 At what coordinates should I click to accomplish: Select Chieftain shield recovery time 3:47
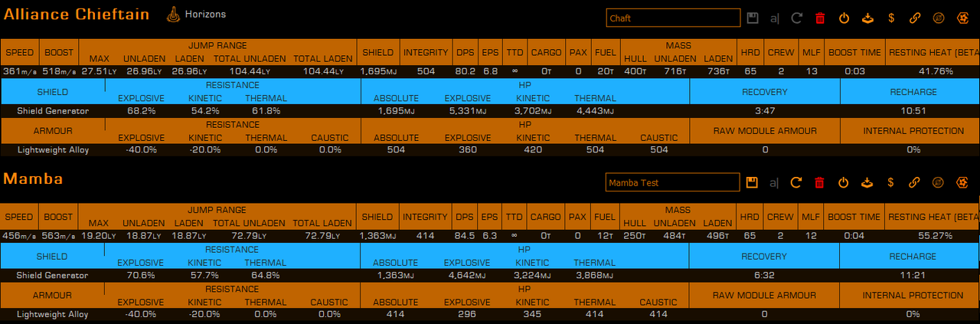point(765,111)
